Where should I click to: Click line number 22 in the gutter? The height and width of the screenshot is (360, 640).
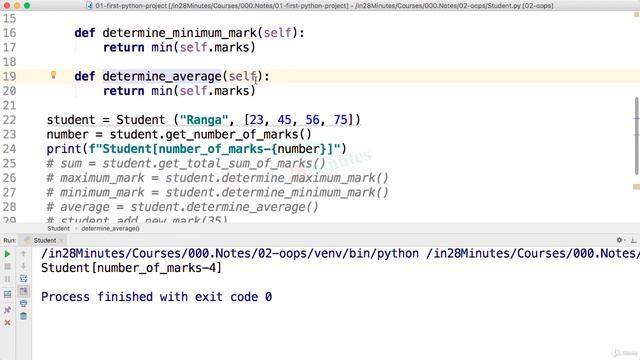[x=9, y=120]
